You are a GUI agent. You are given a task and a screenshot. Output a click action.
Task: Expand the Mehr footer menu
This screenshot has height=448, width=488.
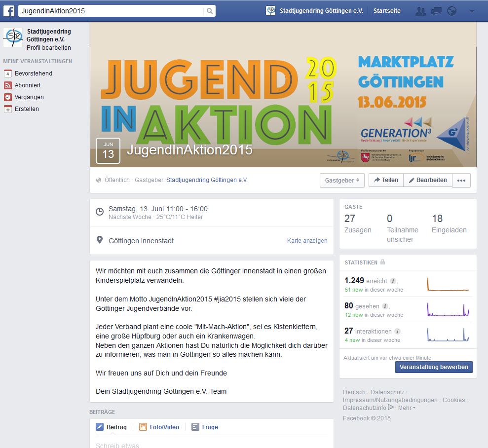click(x=407, y=408)
